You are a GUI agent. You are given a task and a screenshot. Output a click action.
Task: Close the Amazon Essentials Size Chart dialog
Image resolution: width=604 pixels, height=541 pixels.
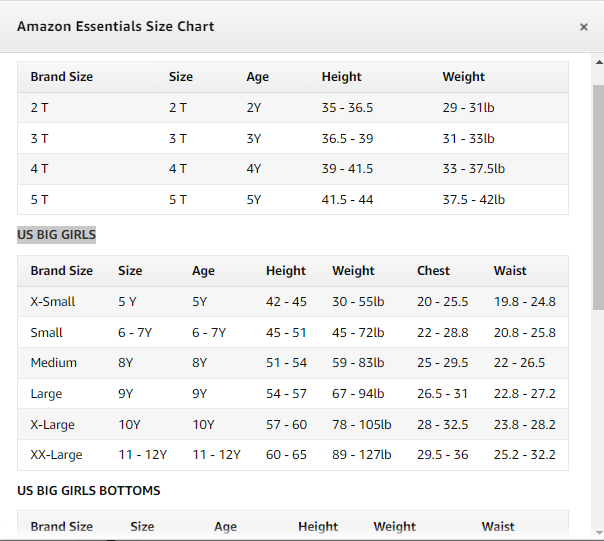584,27
